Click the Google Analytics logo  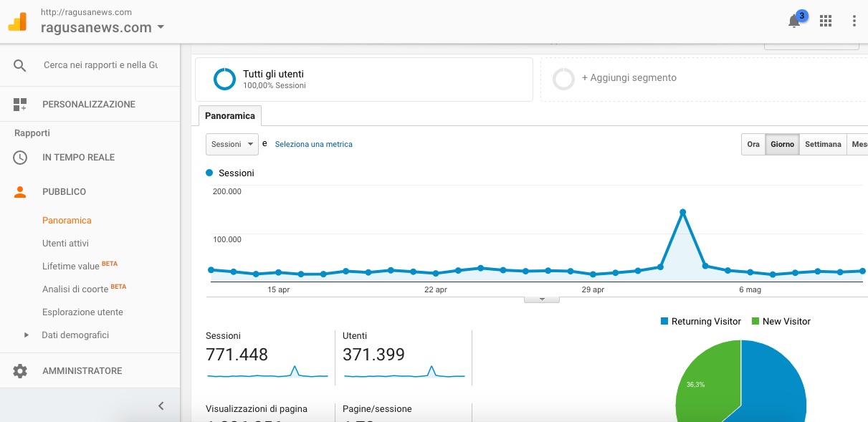click(17, 21)
